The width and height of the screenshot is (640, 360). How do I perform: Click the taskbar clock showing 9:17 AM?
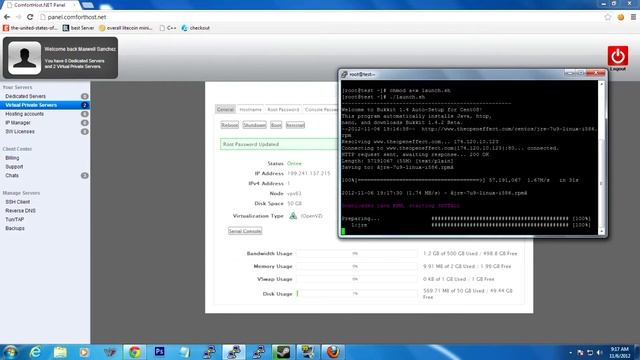pos(620,352)
